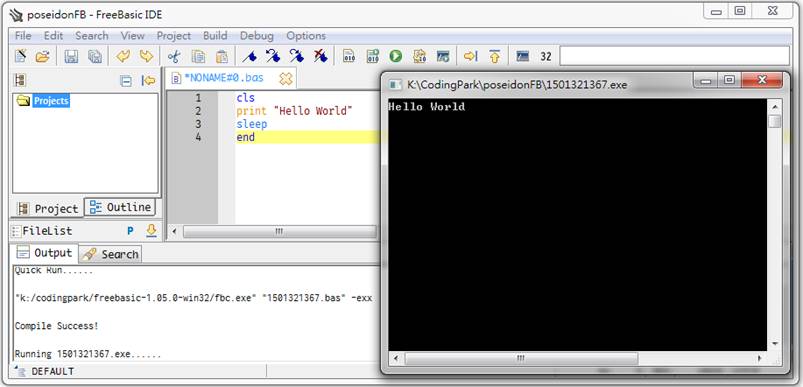Compile and run icon
The height and width of the screenshot is (387, 803).
point(372,56)
